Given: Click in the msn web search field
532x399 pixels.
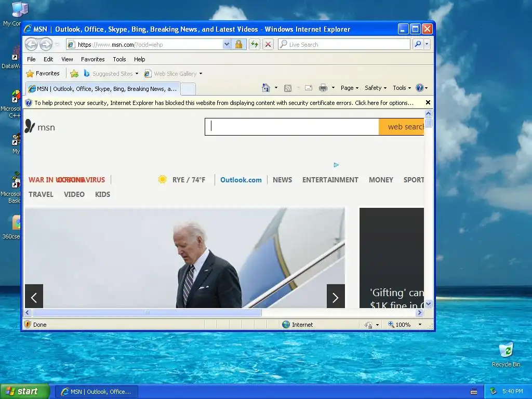Looking at the screenshot, I should tap(292, 127).
